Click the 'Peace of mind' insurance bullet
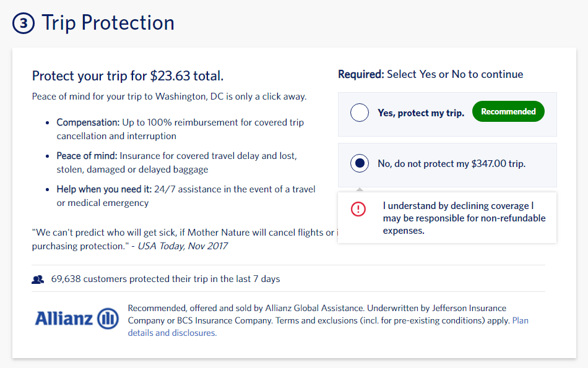Viewport: 588px width, 368px height. (176, 163)
